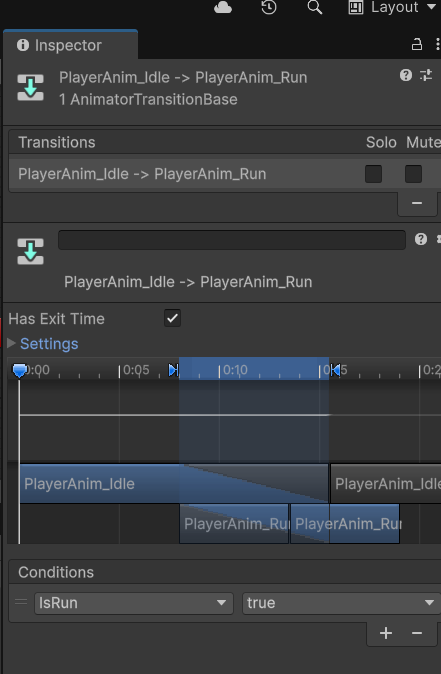The height and width of the screenshot is (674, 441).
Task: Click the 1 AnimatorTransitionBase subtitle text
Action: (148, 99)
